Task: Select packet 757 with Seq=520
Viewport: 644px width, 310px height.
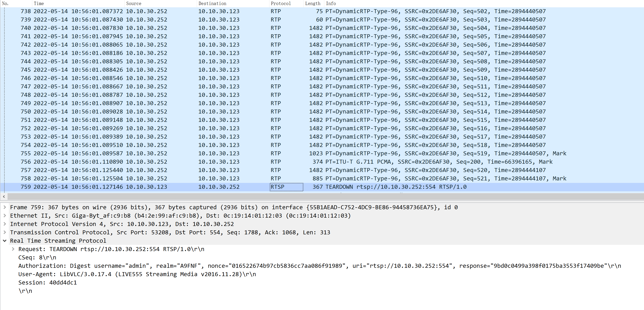Action: pos(322,170)
